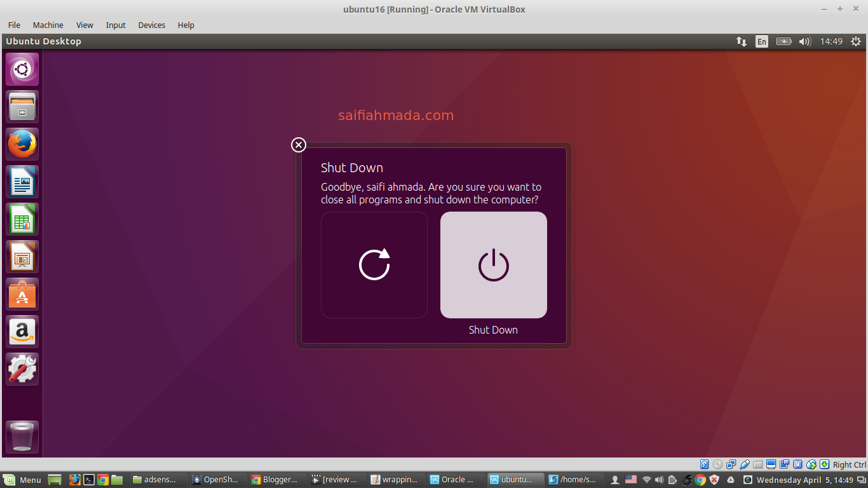This screenshot has width=868, height=488.
Task: Click VirtualBox video capture status icon
Action: coord(784,464)
